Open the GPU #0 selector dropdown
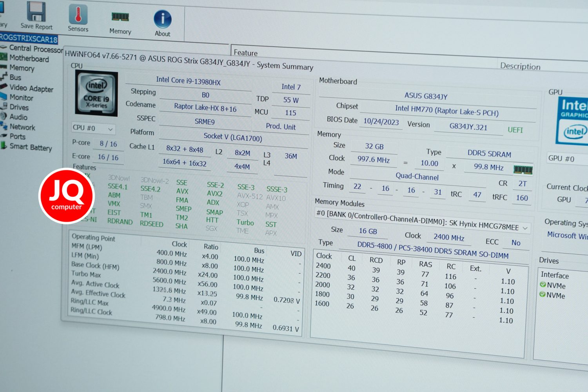The width and height of the screenshot is (588, 392). click(567, 159)
